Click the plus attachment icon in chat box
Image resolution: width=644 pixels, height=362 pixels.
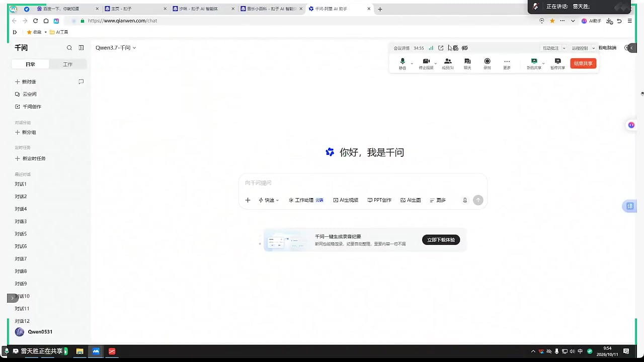(x=248, y=200)
